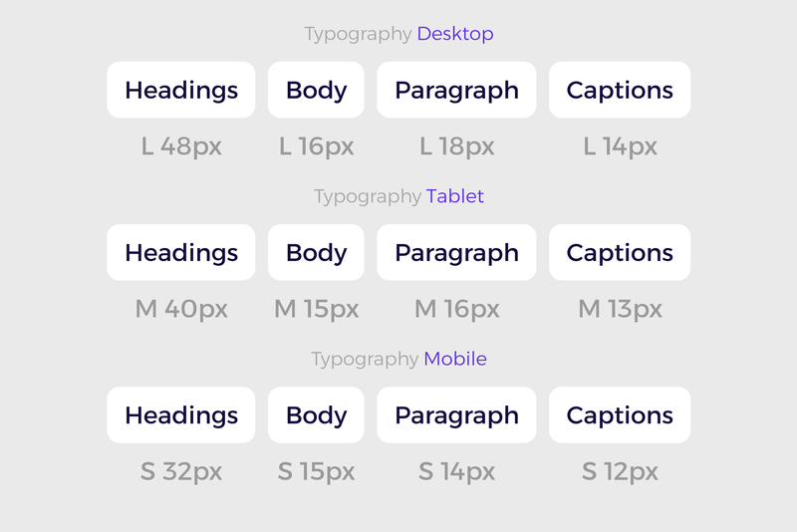Select the Mobile Body button
The image size is (797, 532).
click(x=316, y=415)
